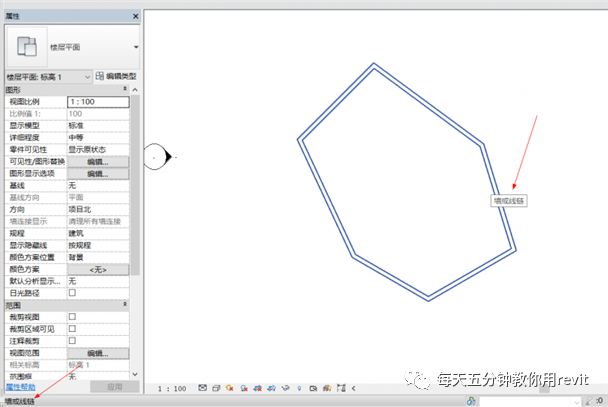The width and height of the screenshot is (608, 407).
Task: Toggle the 日光路径 checkbox
Action: pos(72,293)
